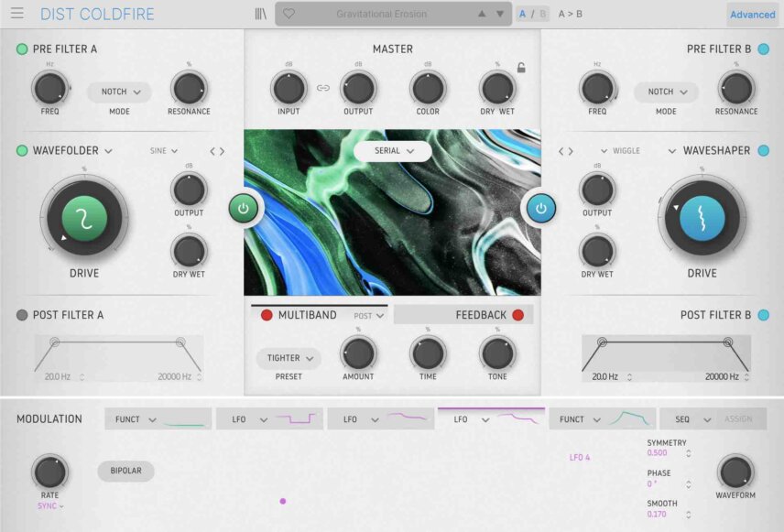Select the active LFO 4 modulation tab

pos(491,419)
